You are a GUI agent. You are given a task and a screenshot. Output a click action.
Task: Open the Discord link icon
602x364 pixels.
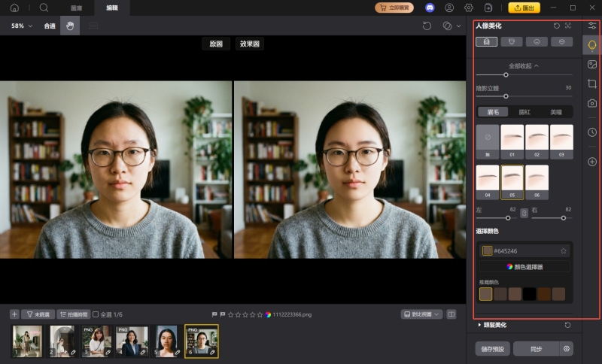point(430,8)
